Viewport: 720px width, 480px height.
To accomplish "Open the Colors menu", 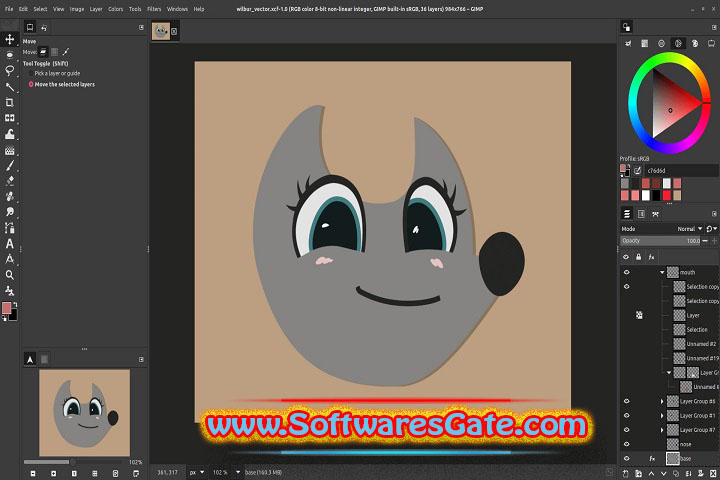I will pyautogui.click(x=115, y=9).
